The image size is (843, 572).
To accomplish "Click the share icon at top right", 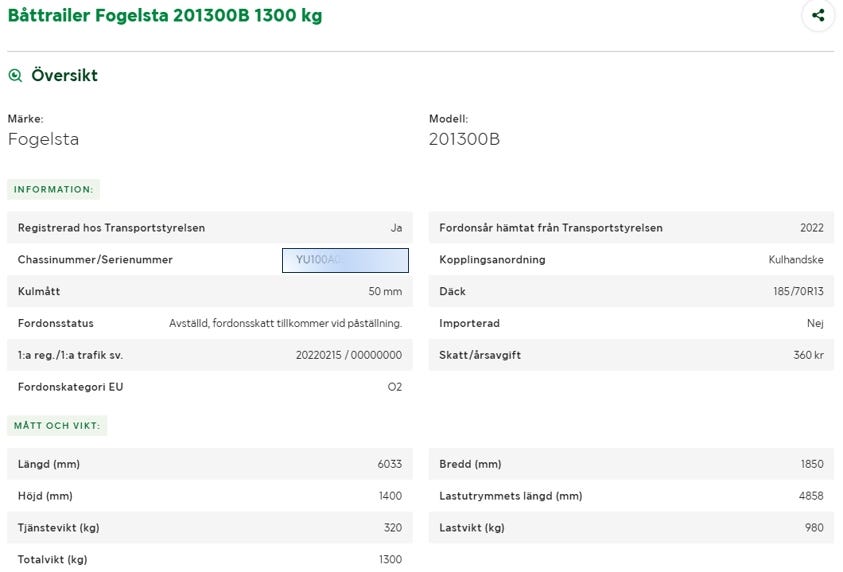I will (x=818, y=15).
